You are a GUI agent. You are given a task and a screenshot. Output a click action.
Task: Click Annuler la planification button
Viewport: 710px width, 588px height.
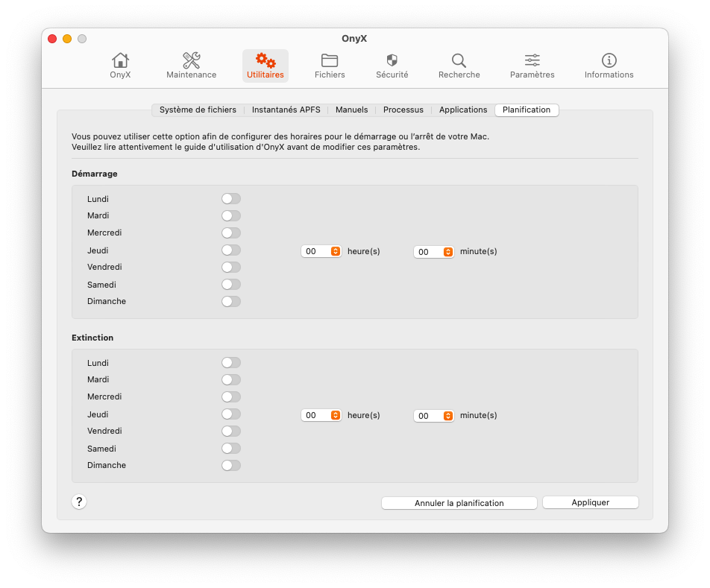click(x=459, y=503)
